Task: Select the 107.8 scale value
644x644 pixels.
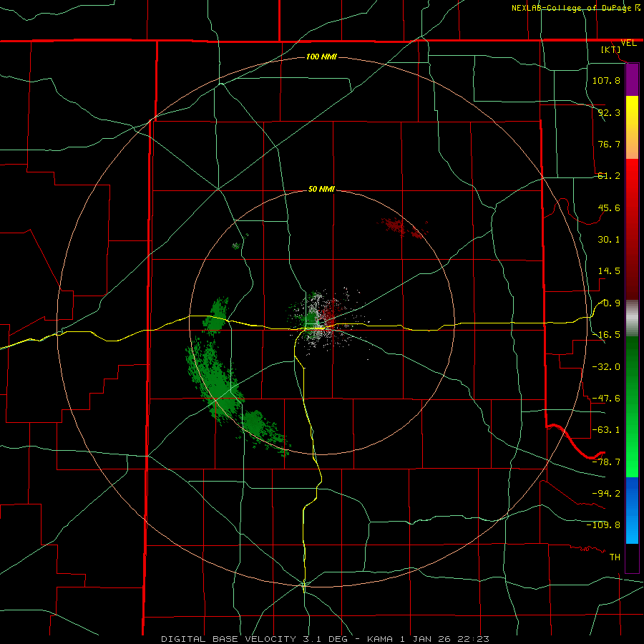Action: [x=606, y=80]
